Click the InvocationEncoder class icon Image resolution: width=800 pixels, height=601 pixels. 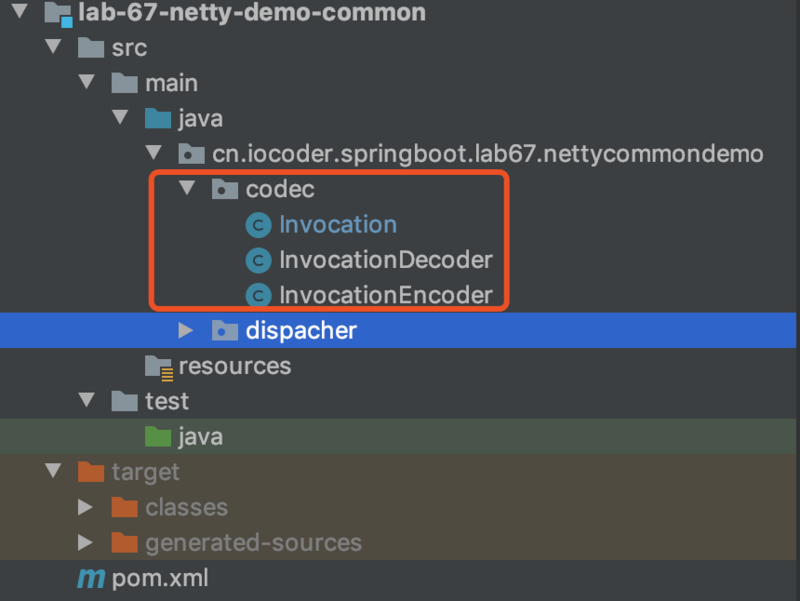click(258, 296)
